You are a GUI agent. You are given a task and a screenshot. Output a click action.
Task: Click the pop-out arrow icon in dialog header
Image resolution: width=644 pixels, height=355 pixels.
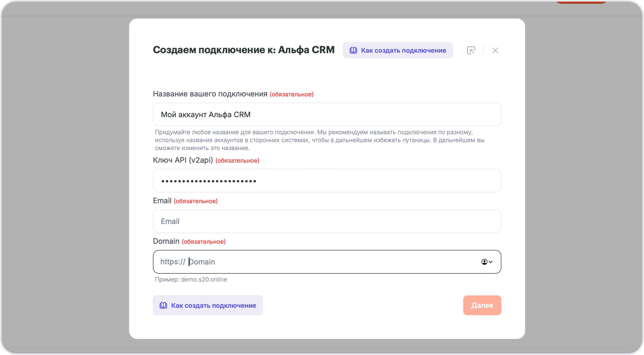[x=471, y=50]
